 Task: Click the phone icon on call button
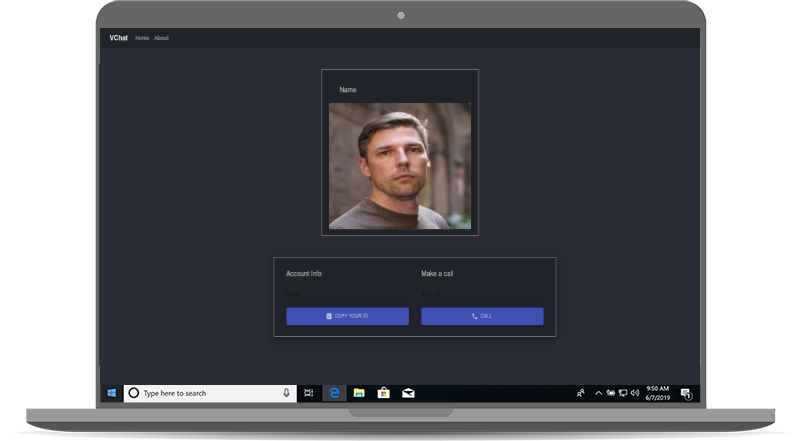pyautogui.click(x=475, y=316)
